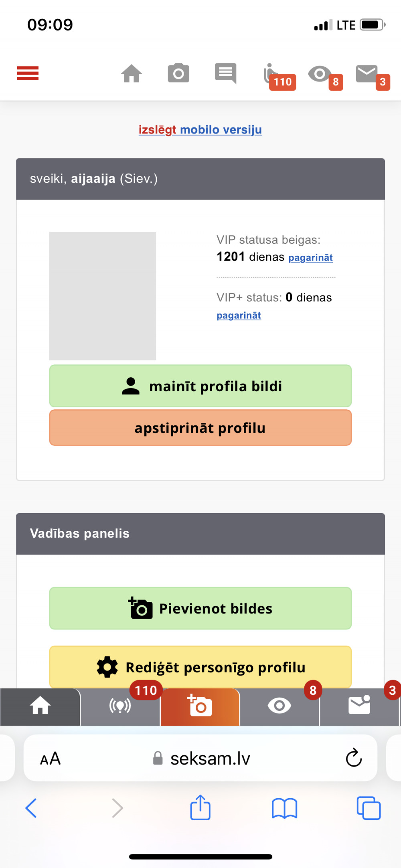The width and height of the screenshot is (401, 868).
Task: Open the top bar icon with 110 badge
Action: click(279, 76)
